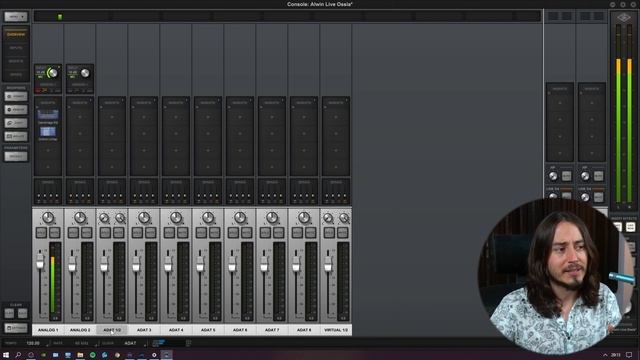The width and height of the screenshot is (640, 360).
Task: Show hidden system tray icons chevron
Action: (605, 355)
